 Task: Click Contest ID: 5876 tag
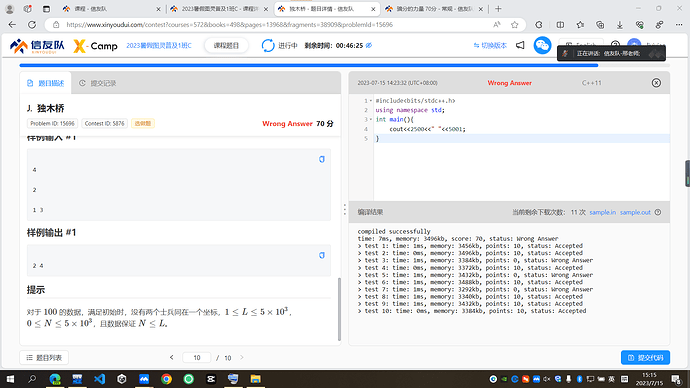(104, 124)
